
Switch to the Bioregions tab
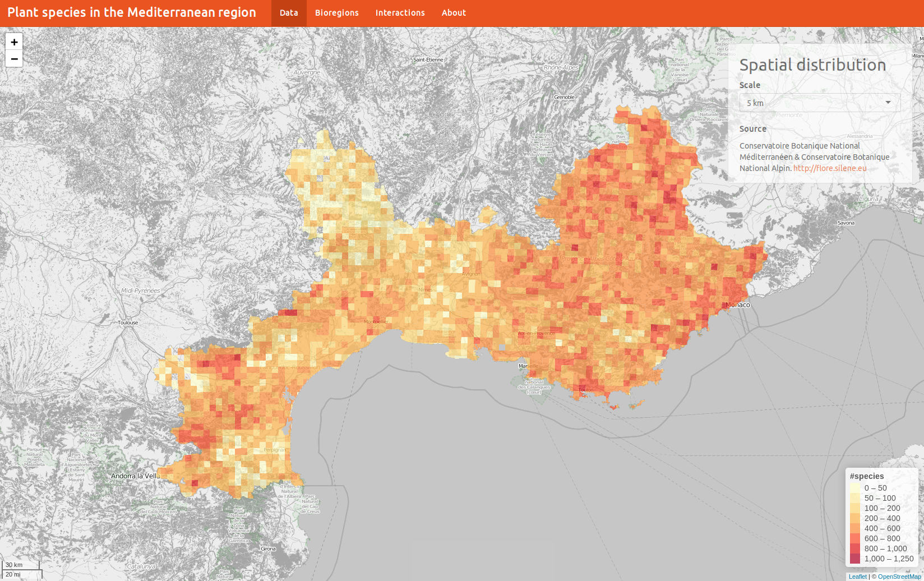pos(337,13)
